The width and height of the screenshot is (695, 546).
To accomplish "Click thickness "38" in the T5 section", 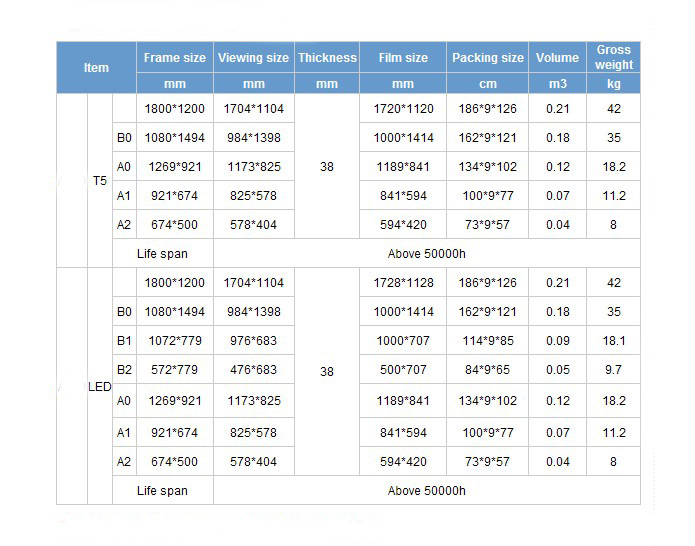I will pos(327,167).
